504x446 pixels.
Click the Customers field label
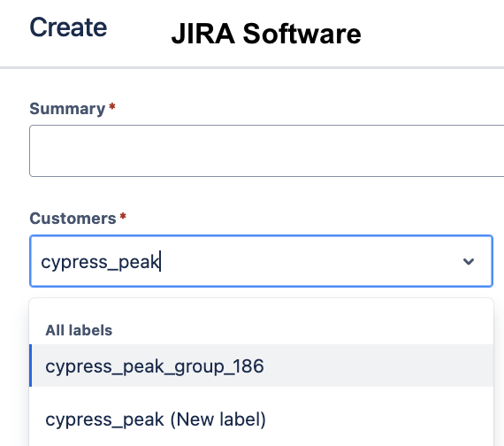click(x=73, y=219)
